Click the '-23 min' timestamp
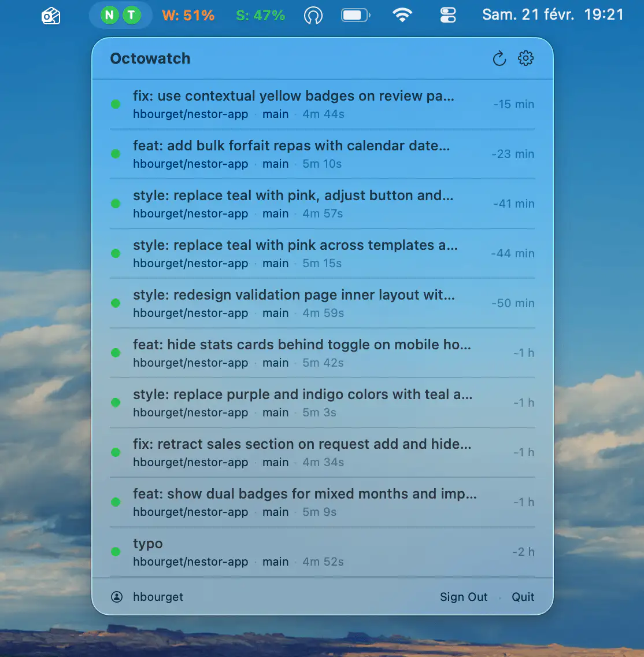This screenshot has height=657, width=644. (513, 154)
